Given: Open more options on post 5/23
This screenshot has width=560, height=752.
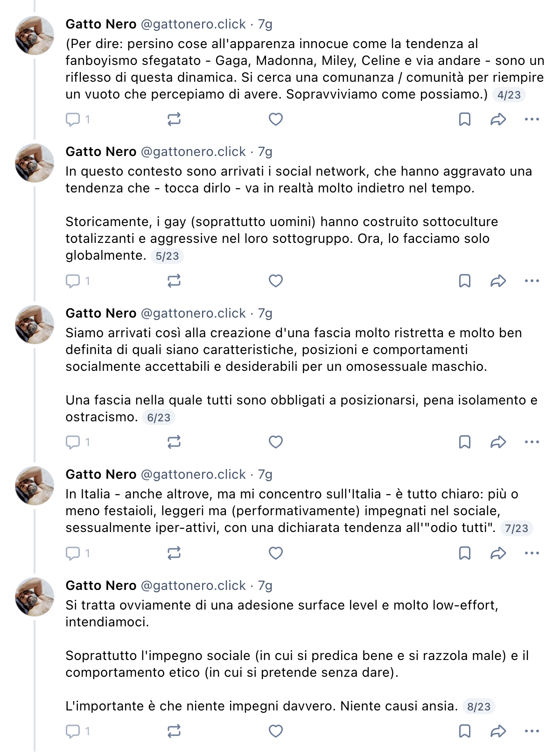Looking at the screenshot, I should 532,281.
